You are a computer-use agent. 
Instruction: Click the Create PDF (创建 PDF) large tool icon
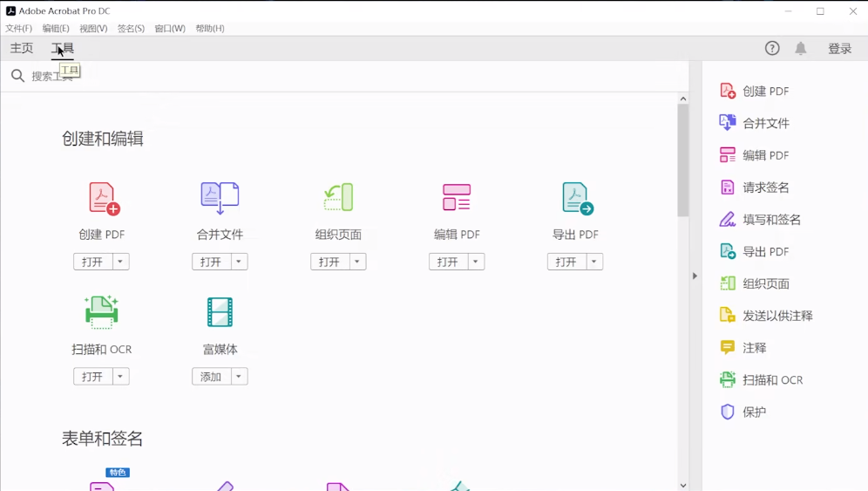coord(105,198)
